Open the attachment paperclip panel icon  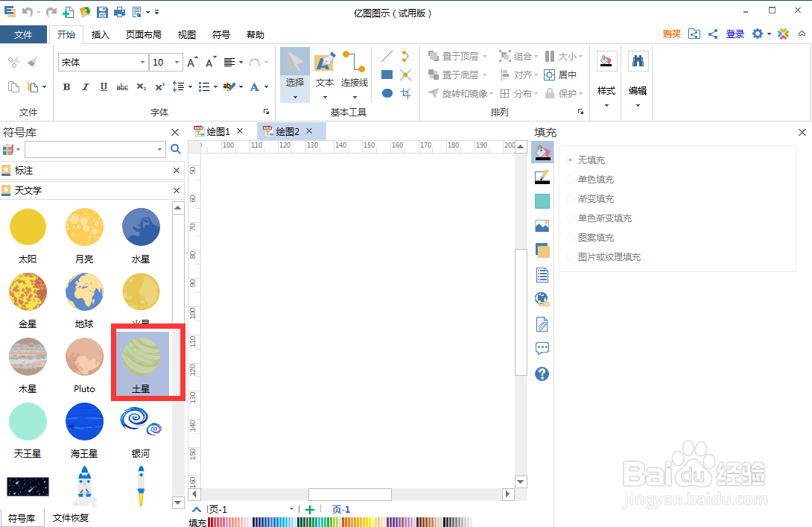[542, 324]
